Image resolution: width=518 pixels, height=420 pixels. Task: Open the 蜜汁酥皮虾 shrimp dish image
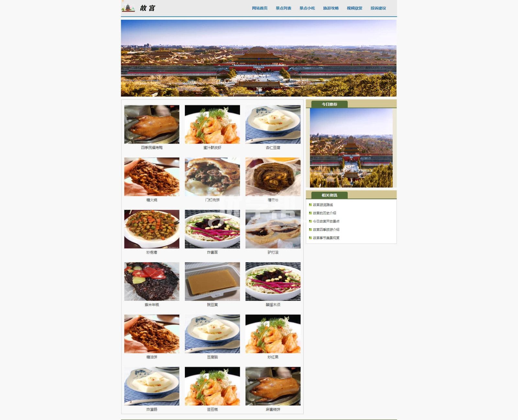tap(212, 124)
